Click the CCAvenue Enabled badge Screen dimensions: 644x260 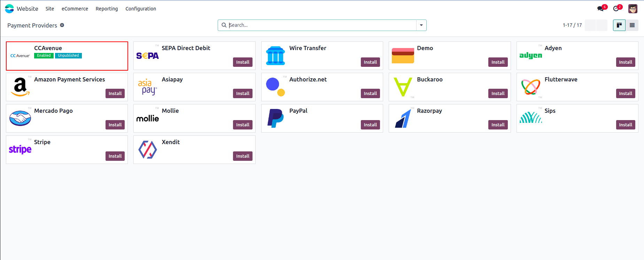[44, 56]
